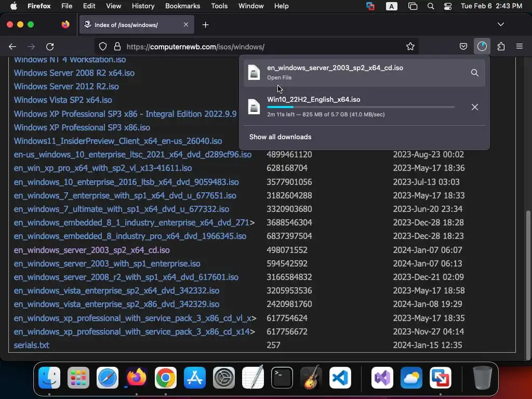
Task: Click the back navigation arrow
Action: 12,46
